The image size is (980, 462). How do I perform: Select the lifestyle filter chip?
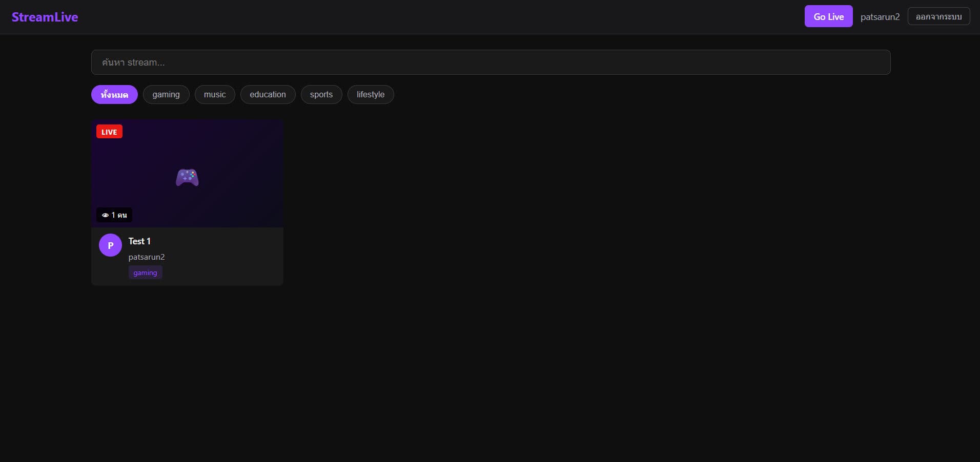click(371, 94)
